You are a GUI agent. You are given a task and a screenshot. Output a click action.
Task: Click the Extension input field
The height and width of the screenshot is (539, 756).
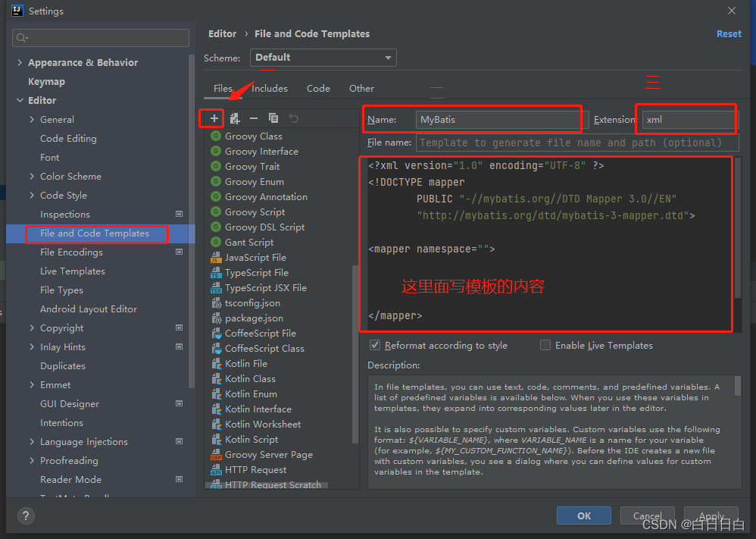(686, 119)
